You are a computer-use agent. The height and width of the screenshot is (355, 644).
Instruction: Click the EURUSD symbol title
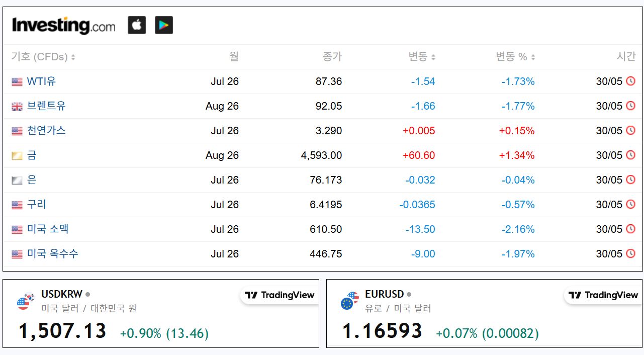[385, 294]
